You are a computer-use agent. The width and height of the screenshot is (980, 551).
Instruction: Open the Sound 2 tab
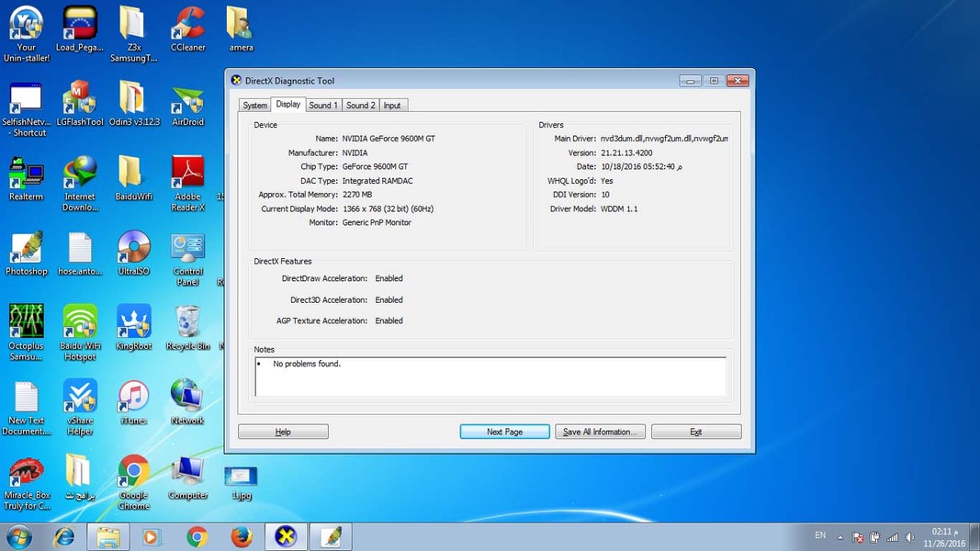361,105
